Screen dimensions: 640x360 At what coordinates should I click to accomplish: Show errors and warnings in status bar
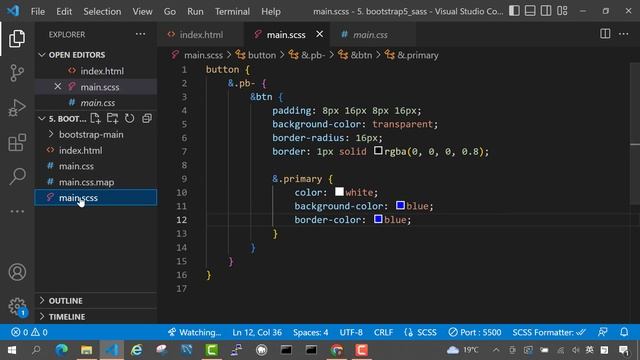[29, 332]
